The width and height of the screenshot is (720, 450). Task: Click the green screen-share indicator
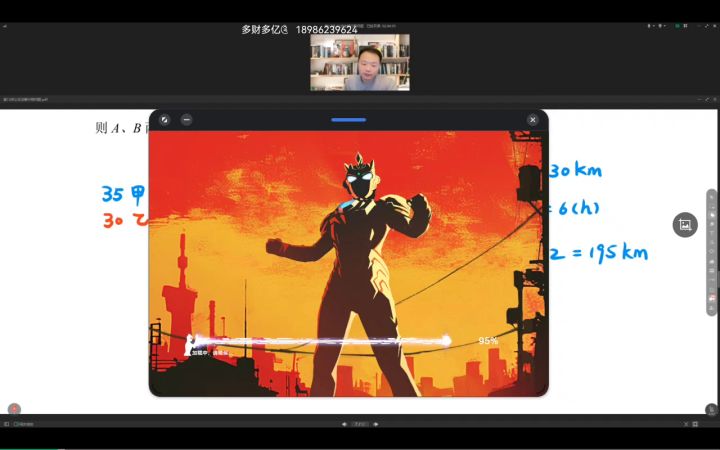[677, 26]
